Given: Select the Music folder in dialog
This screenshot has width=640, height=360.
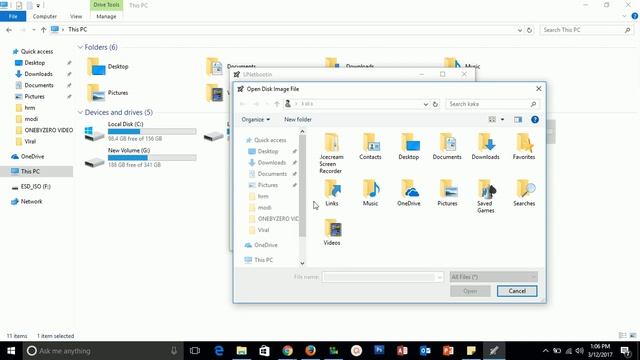Looking at the screenshot, I should pos(370,193).
